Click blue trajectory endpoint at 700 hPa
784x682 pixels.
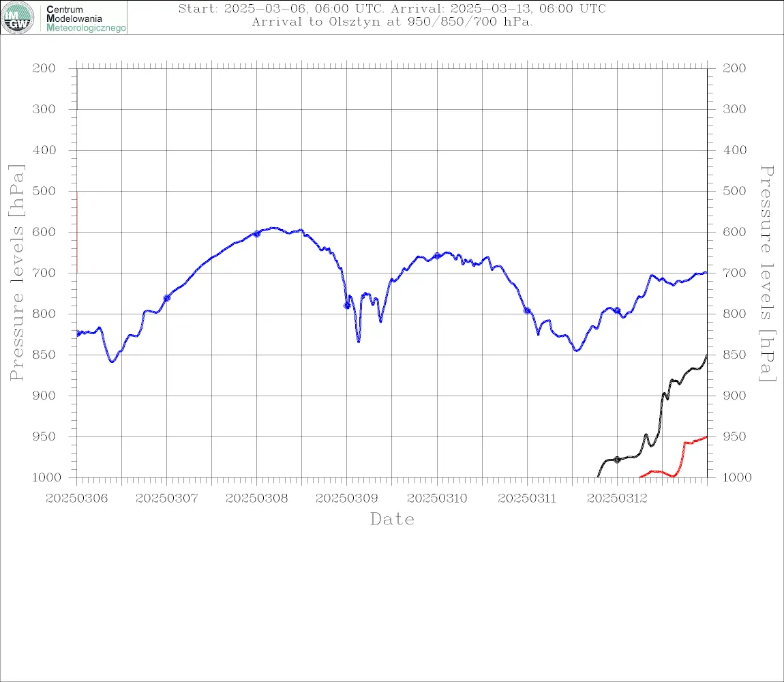tap(706, 273)
